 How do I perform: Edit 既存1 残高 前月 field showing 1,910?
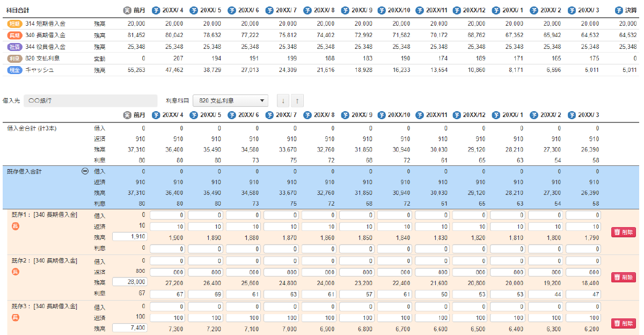click(x=129, y=236)
